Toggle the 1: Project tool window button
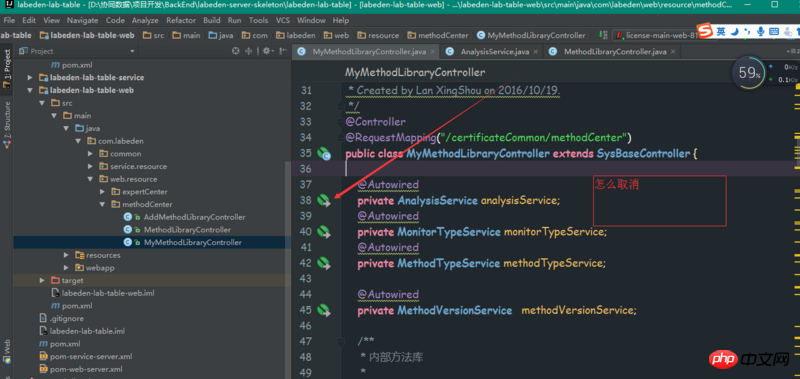The height and width of the screenshot is (379, 800). tap(7, 69)
